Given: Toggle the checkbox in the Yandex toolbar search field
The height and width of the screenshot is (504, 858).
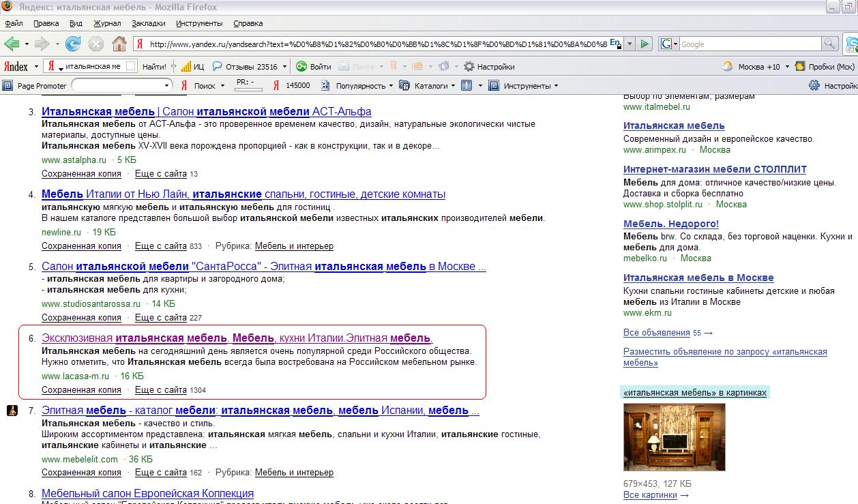Looking at the screenshot, I should [131, 66].
